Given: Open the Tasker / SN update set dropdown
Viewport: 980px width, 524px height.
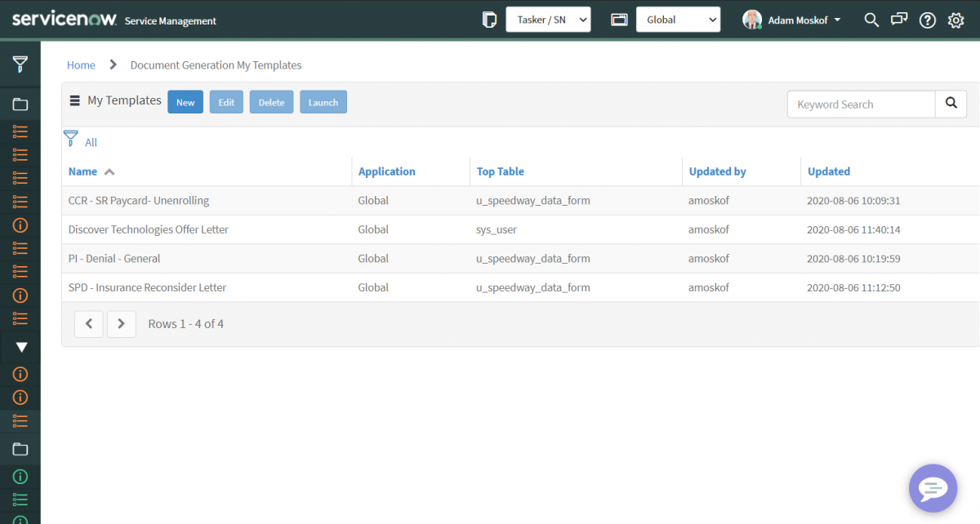Looking at the screenshot, I should pyautogui.click(x=548, y=20).
